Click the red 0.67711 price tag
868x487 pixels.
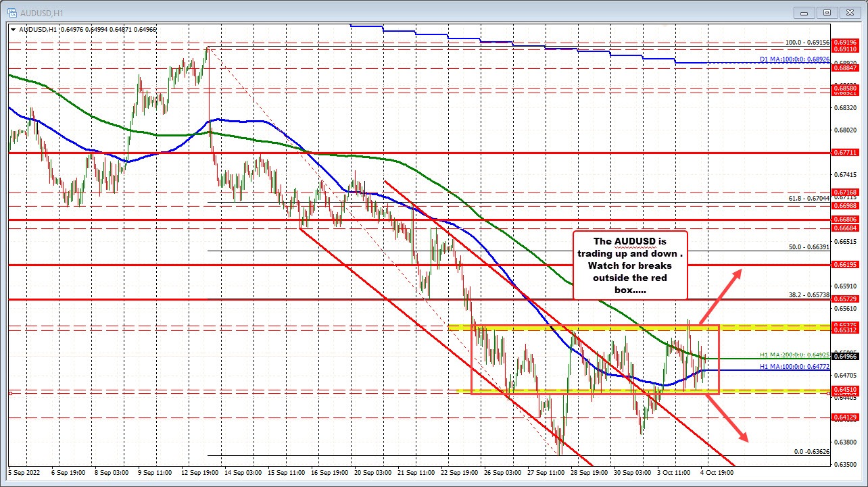point(846,153)
